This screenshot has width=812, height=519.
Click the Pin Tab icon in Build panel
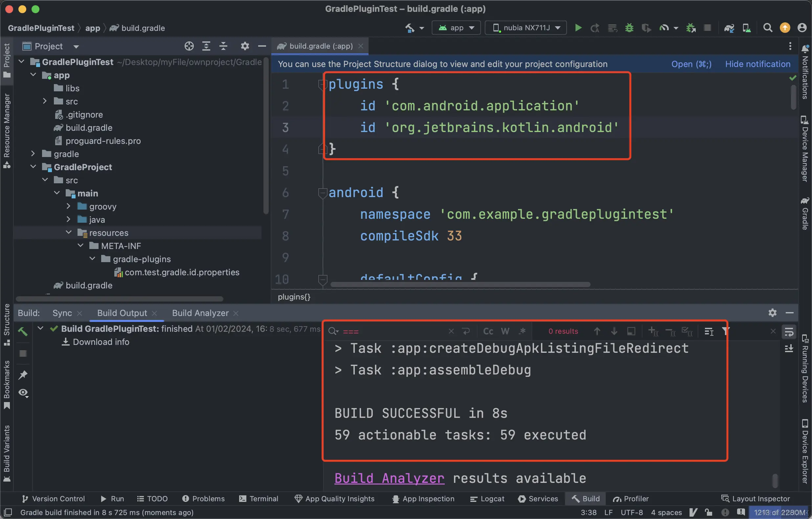(x=23, y=375)
